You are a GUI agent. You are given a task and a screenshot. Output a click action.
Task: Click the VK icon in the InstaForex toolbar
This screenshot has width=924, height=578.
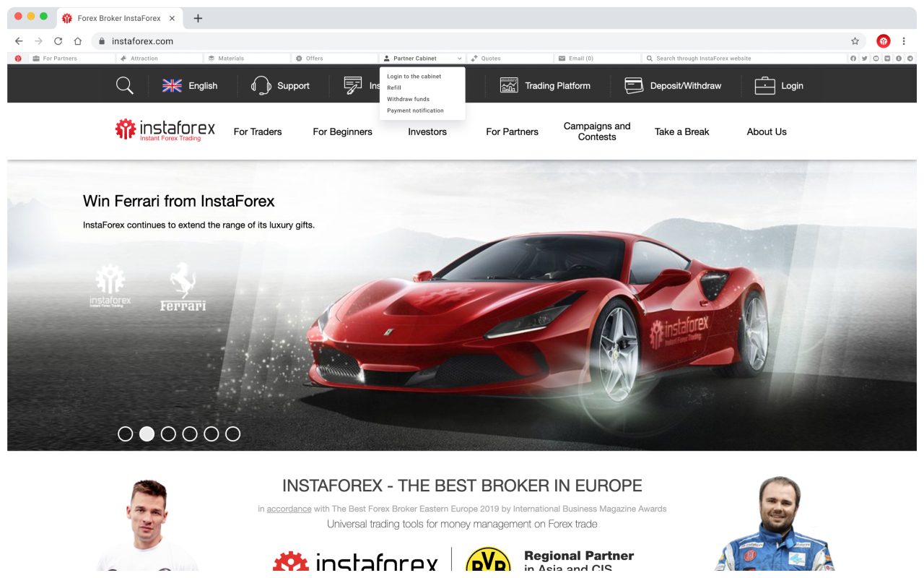point(887,59)
